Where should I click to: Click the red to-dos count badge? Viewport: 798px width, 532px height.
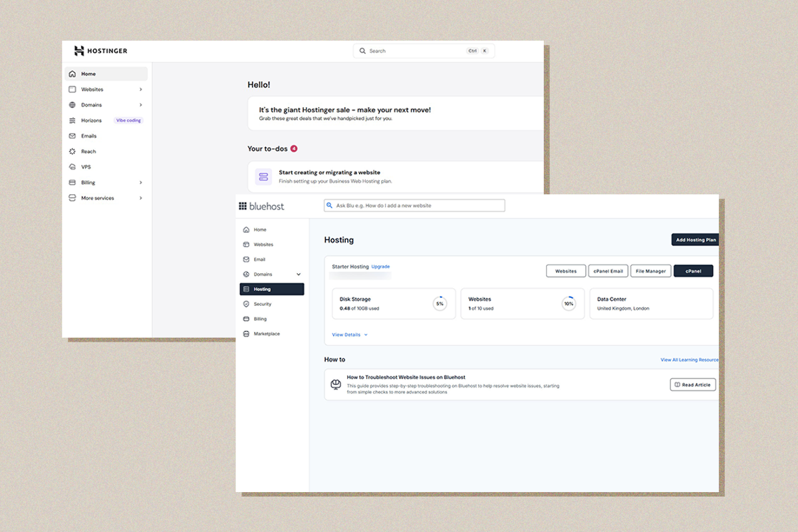pos(294,149)
